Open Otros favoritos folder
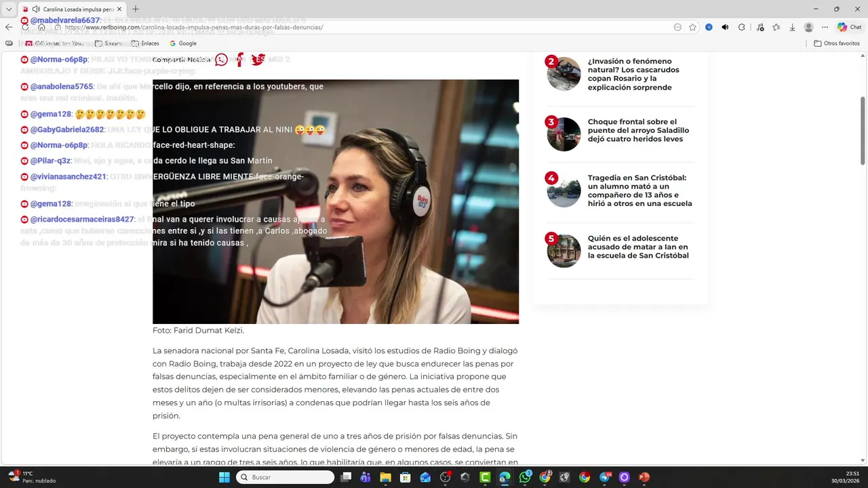Screen dimensions: 868x488 click(837, 43)
